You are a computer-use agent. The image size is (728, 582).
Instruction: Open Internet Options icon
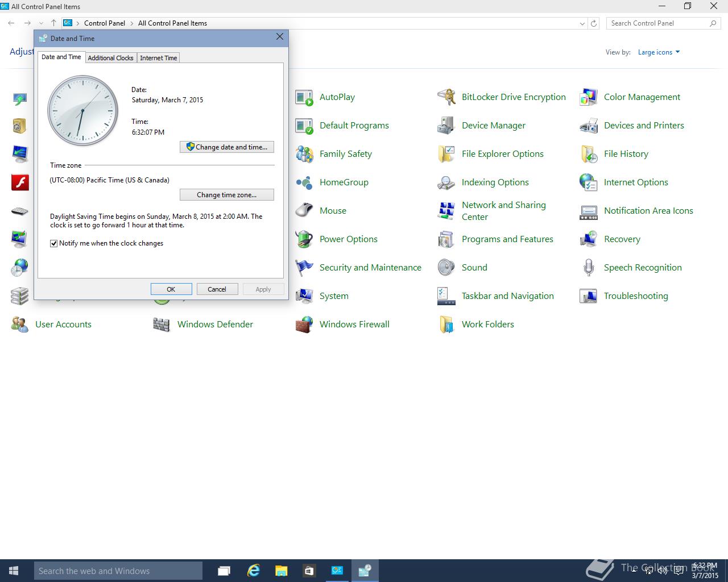click(x=589, y=182)
